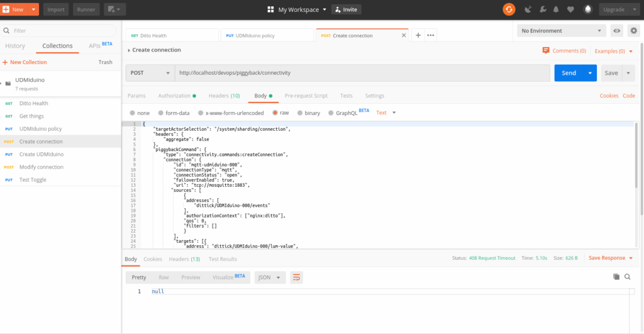Open the Test Toggle request
644x334 pixels.
[60, 180]
